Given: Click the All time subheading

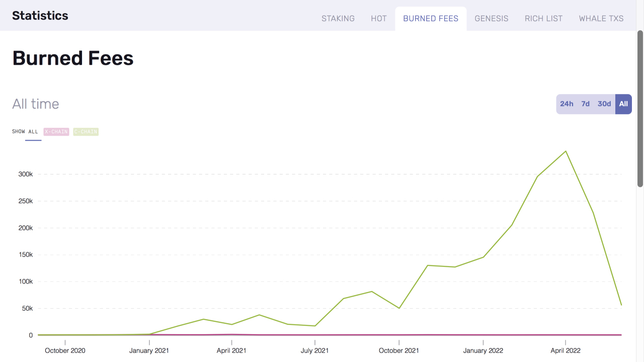Looking at the screenshot, I should (x=36, y=104).
